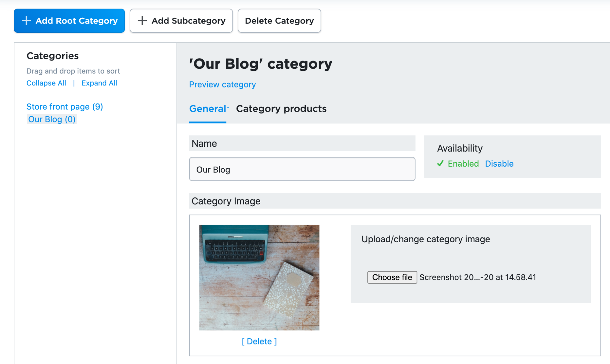This screenshot has height=364, width=610.
Task: Expand all categories in the tree
Action: [99, 83]
